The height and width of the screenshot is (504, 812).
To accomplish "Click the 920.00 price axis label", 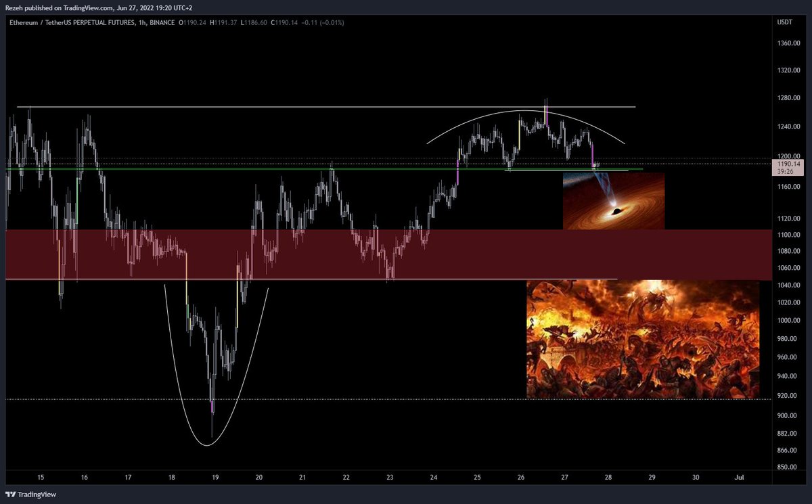I will (x=788, y=396).
